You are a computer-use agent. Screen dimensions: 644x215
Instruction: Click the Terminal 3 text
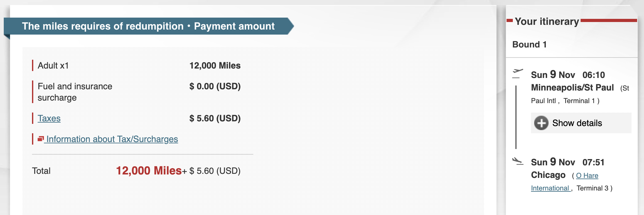(592, 188)
